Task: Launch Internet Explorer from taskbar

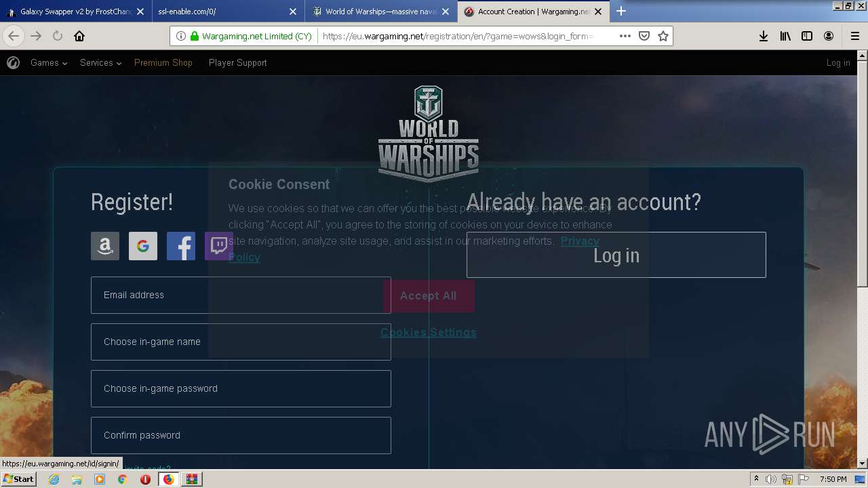Action: click(x=54, y=479)
